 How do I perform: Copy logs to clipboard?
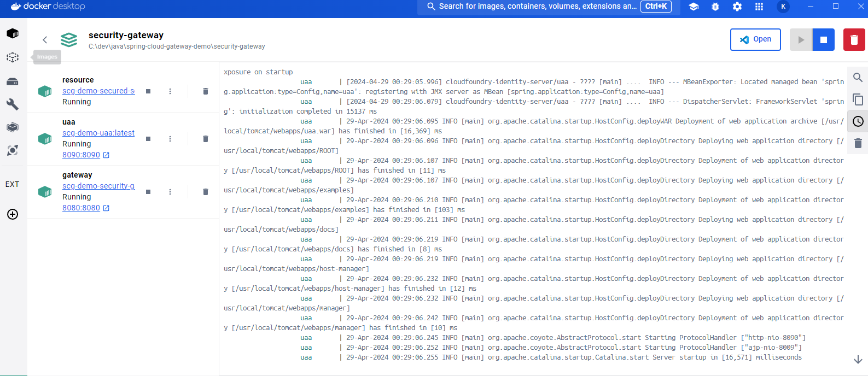coord(858,99)
